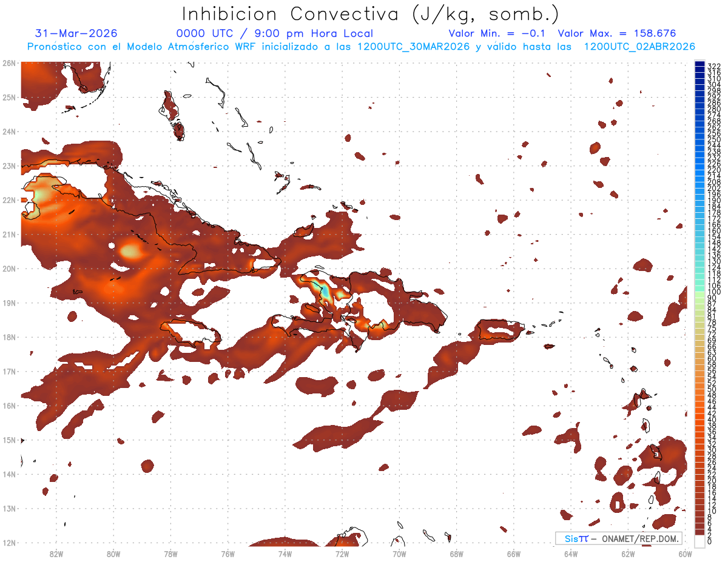This screenshot has width=728, height=562.
Task: Click the 60W longitude axis label
Action: (x=686, y=553)
